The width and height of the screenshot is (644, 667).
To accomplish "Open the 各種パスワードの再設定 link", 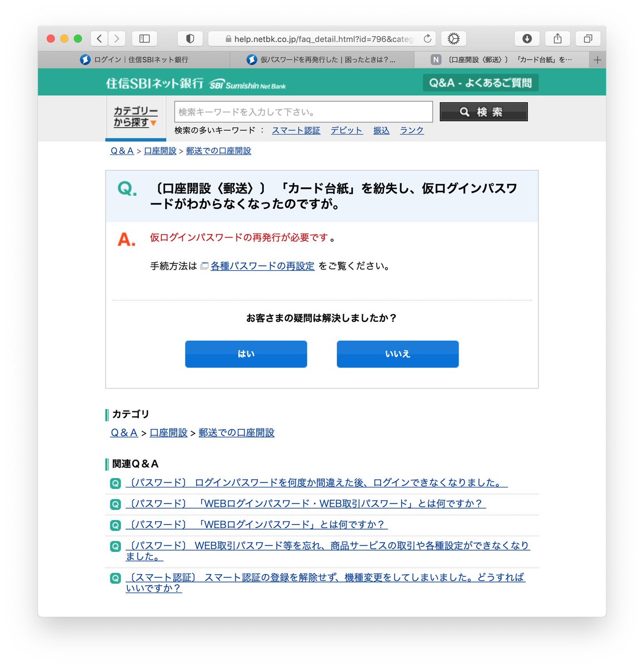I will (x=262, y=266).
